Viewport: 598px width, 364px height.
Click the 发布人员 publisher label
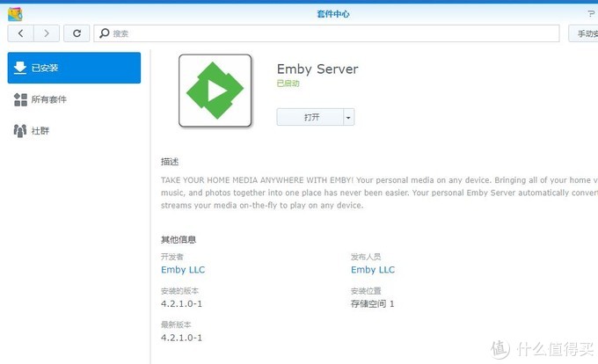tap(366, 257)
